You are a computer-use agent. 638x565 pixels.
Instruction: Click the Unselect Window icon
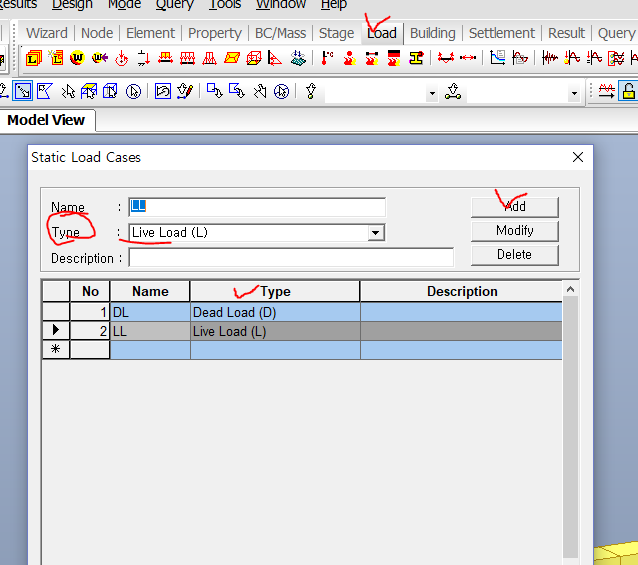pyautogui.click(x=214, y=91)
